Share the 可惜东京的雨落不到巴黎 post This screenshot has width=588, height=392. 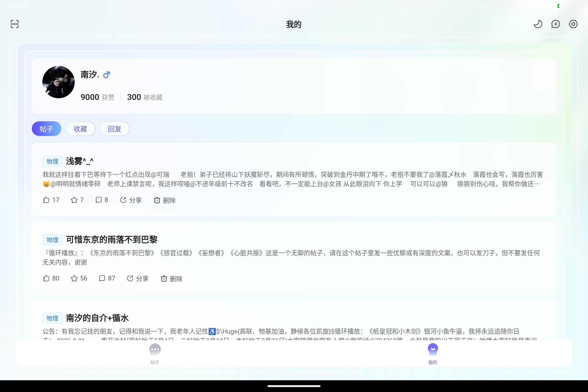point(138,278)
